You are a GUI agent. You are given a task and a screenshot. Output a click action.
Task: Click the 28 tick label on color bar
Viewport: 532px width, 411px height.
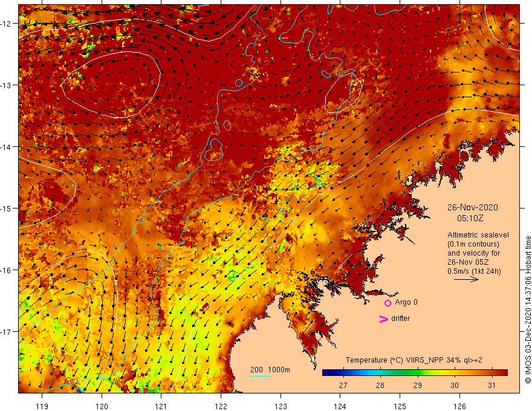pyautogui.click(x=380, y=385)
